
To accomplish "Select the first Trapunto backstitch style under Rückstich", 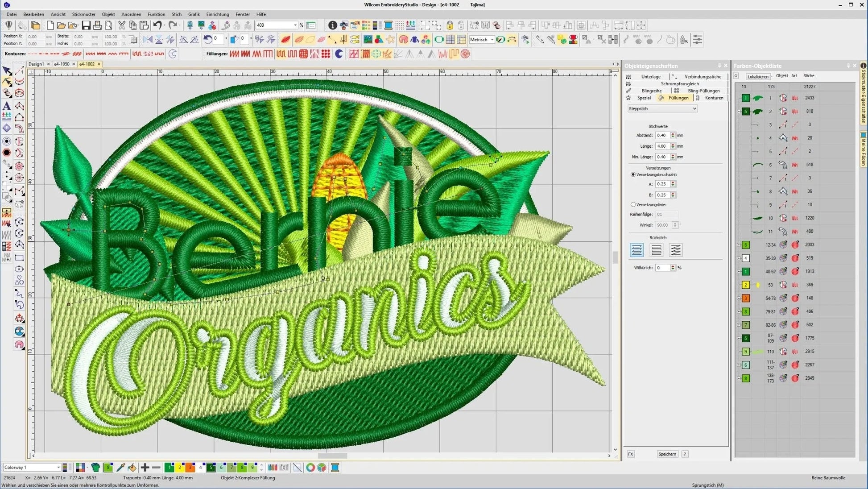I will click(637, 250).
